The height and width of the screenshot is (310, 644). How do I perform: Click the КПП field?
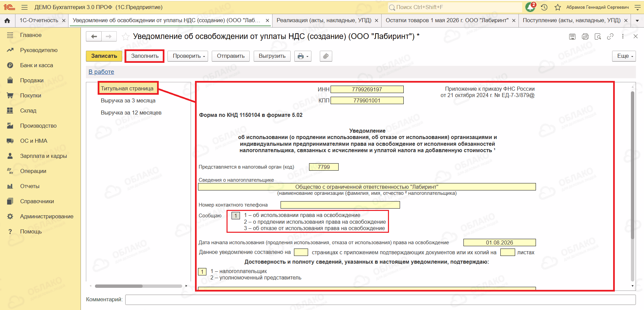tap(367, 100)
